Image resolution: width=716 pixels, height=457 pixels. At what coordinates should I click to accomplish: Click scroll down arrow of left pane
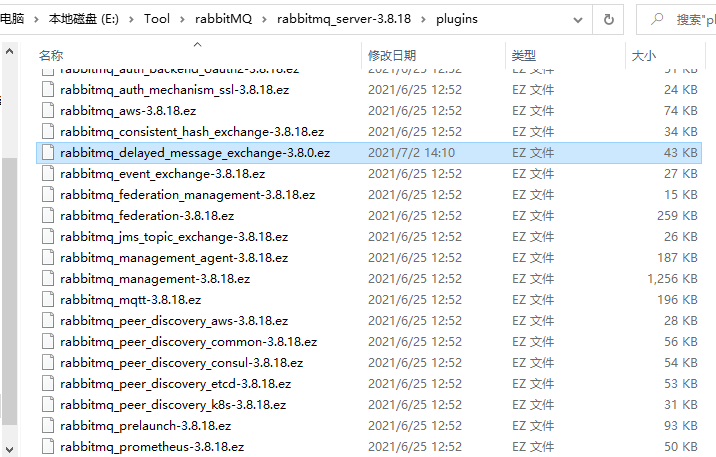[9, 450]
